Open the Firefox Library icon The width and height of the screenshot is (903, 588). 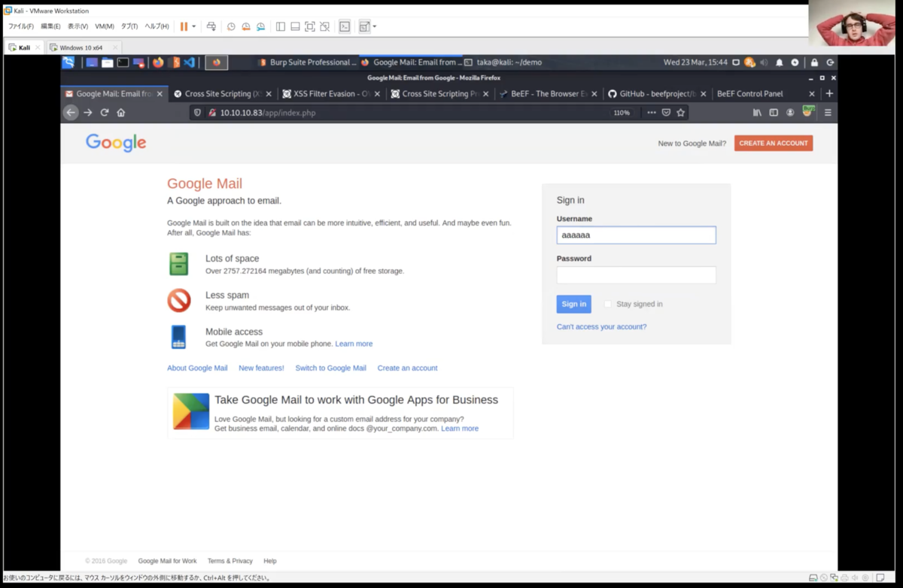click(x=757, y=113)
